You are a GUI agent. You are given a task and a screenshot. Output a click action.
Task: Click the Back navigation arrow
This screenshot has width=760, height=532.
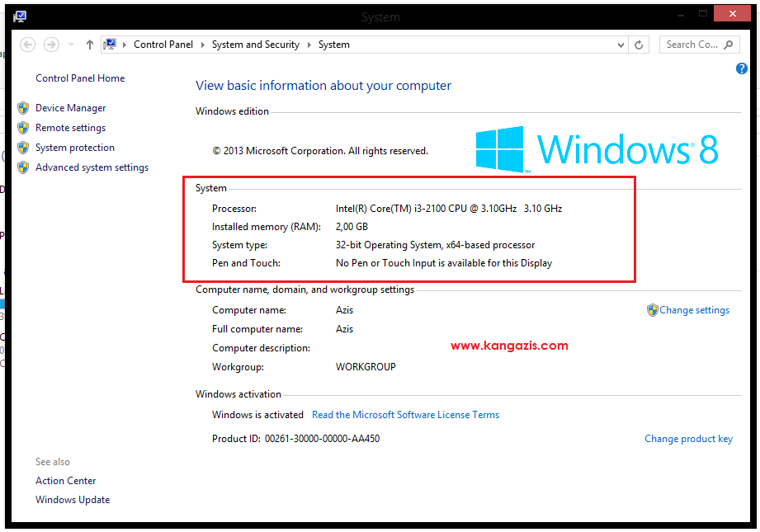[x=27, y=45]
